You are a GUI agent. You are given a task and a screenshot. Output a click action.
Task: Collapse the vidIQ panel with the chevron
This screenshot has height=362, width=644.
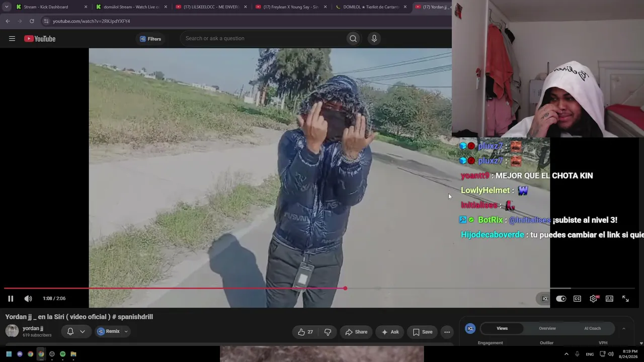point(624,328)
